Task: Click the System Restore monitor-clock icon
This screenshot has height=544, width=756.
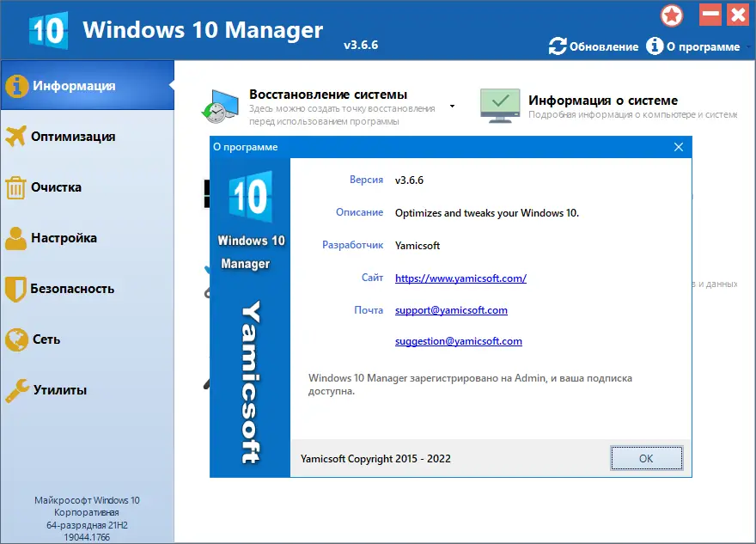Action: point(220,107)
